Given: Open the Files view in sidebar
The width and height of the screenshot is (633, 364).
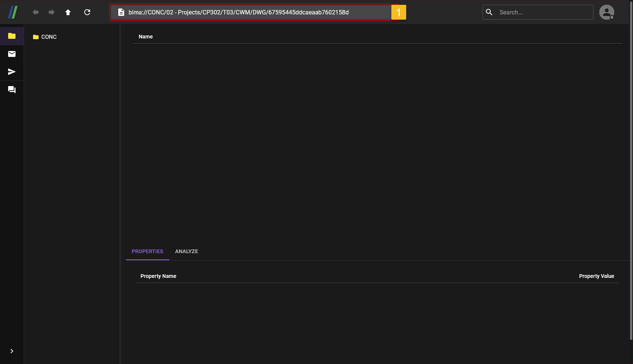Looking at the screenshot, I should click(x=12, y=36).
